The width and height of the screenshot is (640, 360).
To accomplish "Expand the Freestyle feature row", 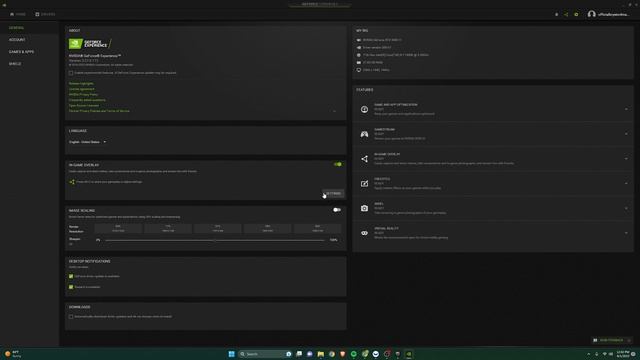I will click(x=626, y=183).
